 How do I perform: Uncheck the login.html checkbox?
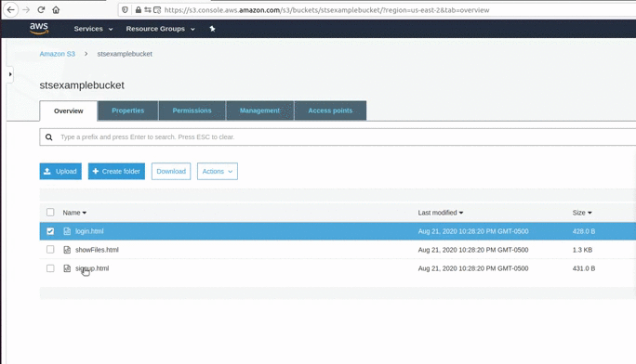[50, 231]
